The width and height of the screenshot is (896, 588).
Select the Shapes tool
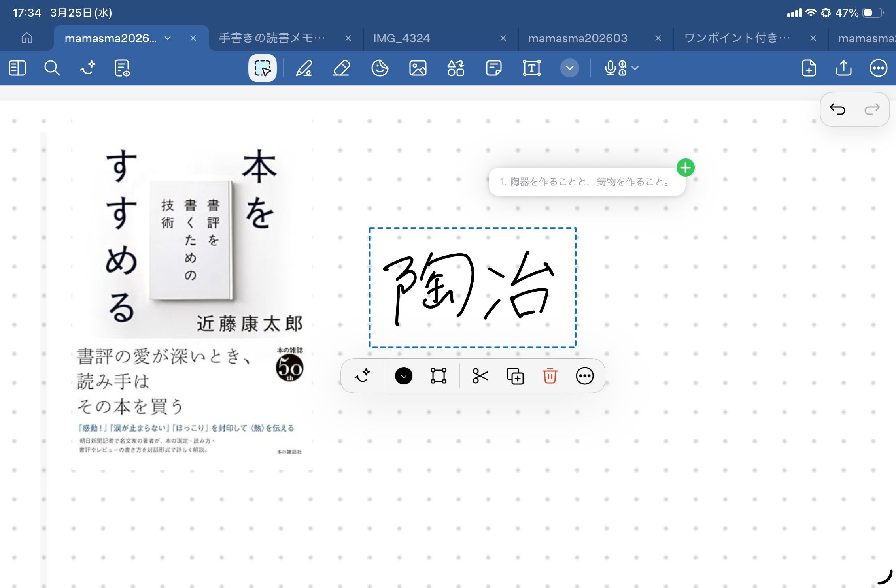456,68
